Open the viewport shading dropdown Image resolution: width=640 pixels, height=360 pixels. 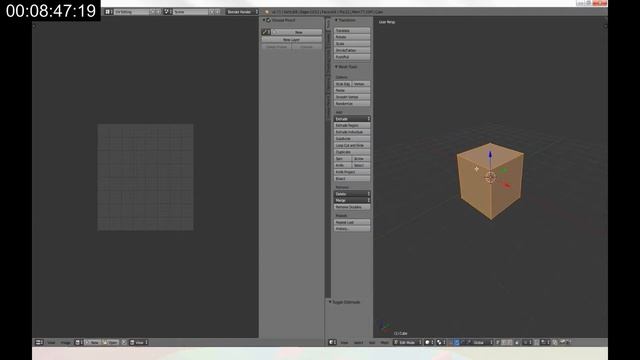[x=429, y=342]
